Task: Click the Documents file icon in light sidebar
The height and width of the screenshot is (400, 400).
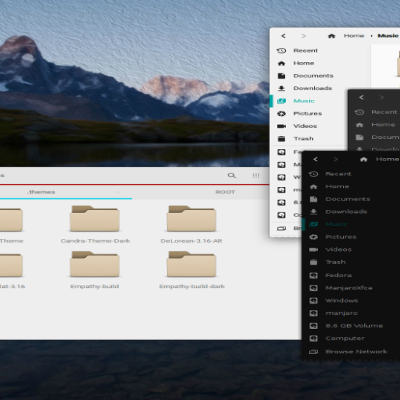Action: click(281, 76)
